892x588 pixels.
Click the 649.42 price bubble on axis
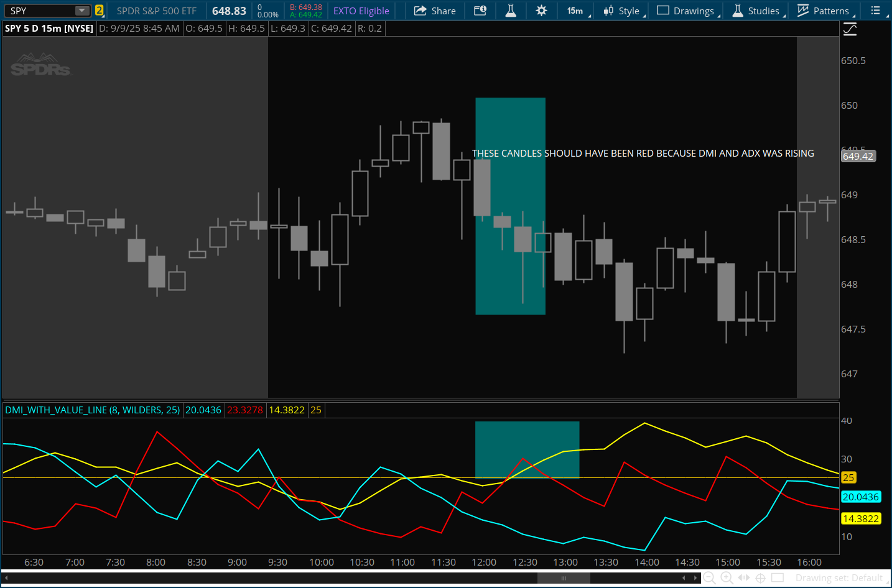(x=858, y=156)
